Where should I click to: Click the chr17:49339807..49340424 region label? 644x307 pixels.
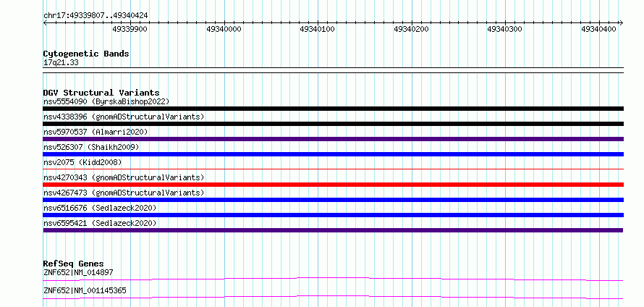coord(96,16)
